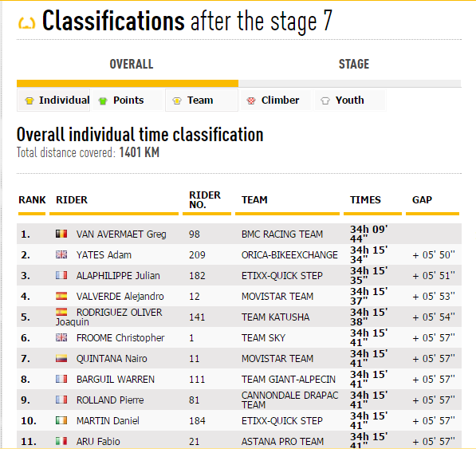Click ALAPHILIPPE Julian in the rankings

[118, 276]
